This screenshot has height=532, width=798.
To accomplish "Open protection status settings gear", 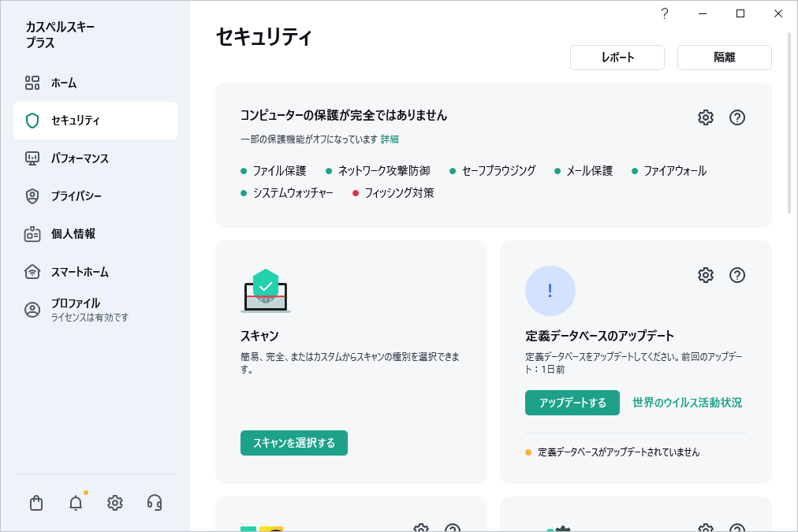I will point(706,117).
